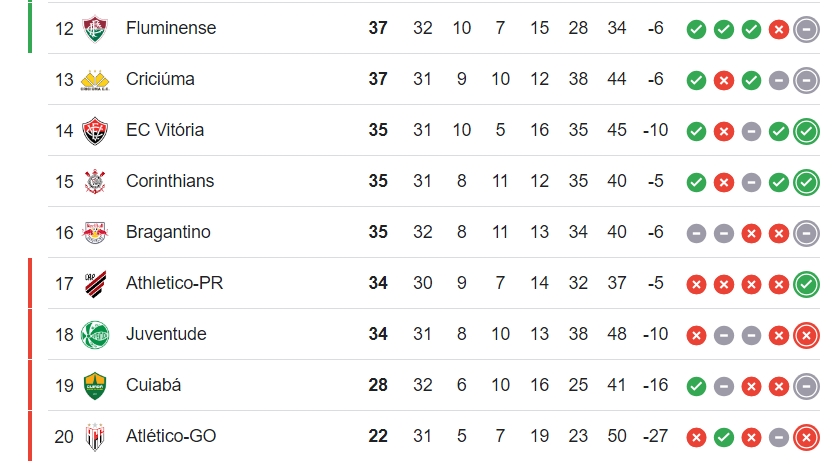Click Atlético-GO's only green win icon
Screen dimensions: 838x466
tap(724, 437)
